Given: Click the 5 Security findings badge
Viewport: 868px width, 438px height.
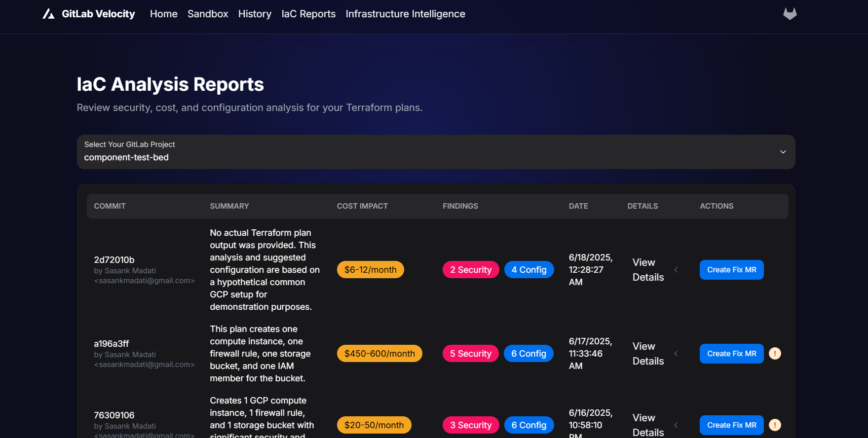Looking at the screenshot, I should click(x=471, y=354).
